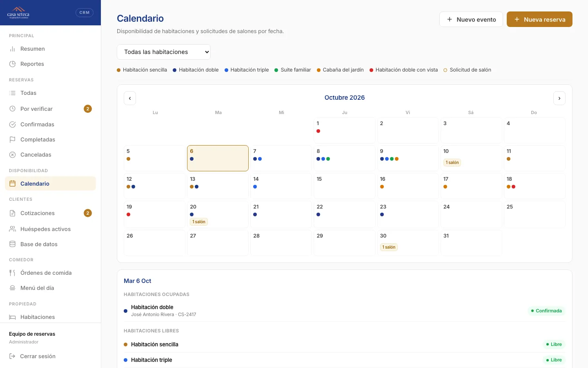The height and width of the screenshot is (368, 588).
Task: Click the Canceladas x-circle icon
Action: click(12, 155)
